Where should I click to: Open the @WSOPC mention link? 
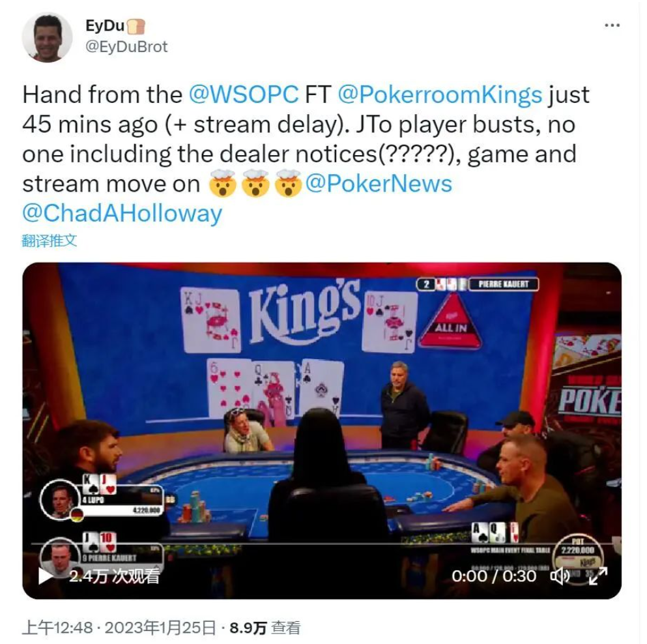[244, 95]
